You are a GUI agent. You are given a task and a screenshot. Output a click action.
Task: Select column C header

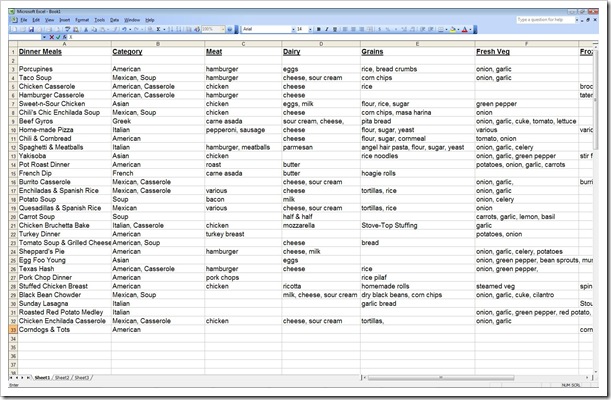pyautogui.click(x=243, y=44)
